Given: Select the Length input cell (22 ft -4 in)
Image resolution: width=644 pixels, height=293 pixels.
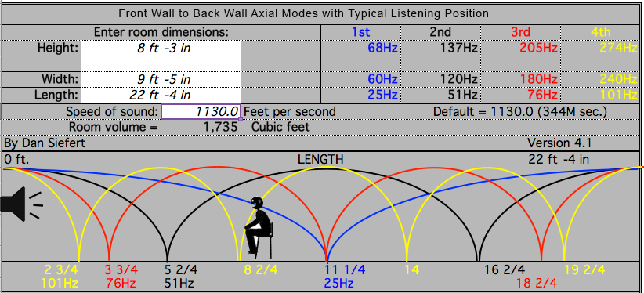Looking at the screenshot, I should tap(161, 95).
